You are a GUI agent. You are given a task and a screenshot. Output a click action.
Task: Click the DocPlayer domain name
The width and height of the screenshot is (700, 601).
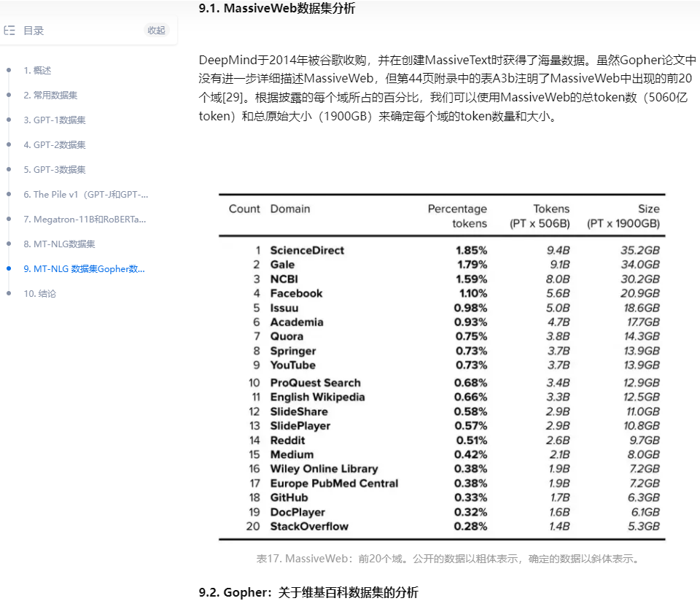[297, 512]
